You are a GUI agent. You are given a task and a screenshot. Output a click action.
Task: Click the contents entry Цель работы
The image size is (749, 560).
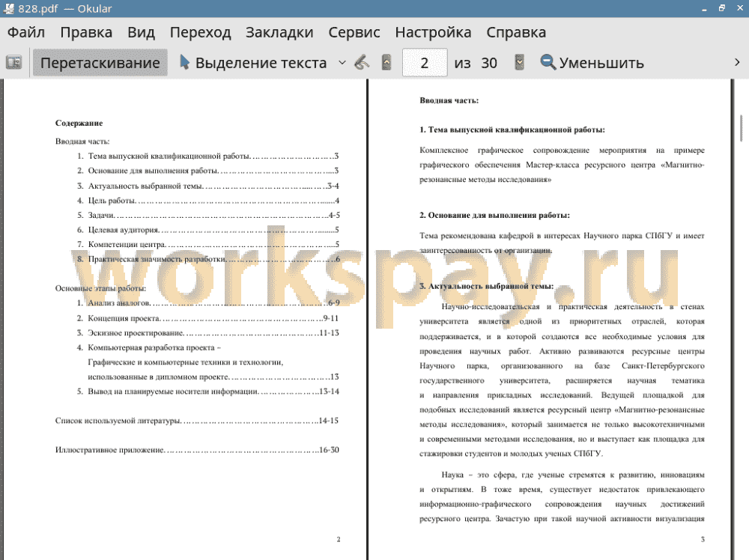pyautogui.click(x=208, y=201)
